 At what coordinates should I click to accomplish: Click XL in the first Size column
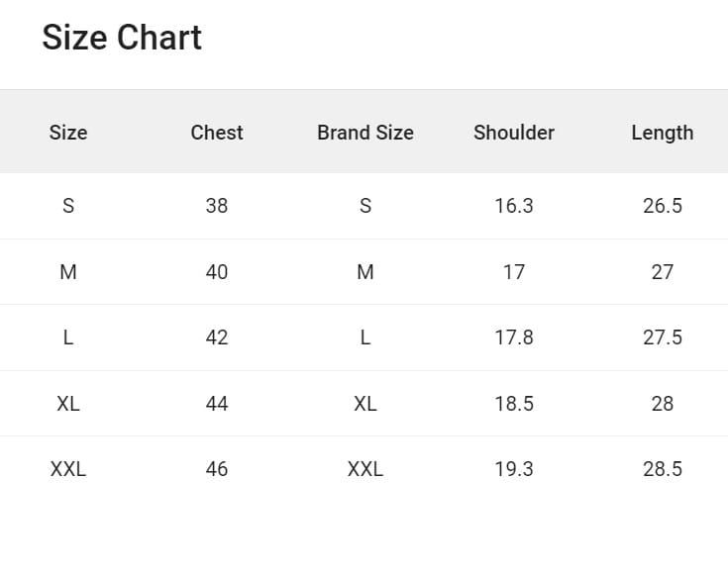click(68, 404)
